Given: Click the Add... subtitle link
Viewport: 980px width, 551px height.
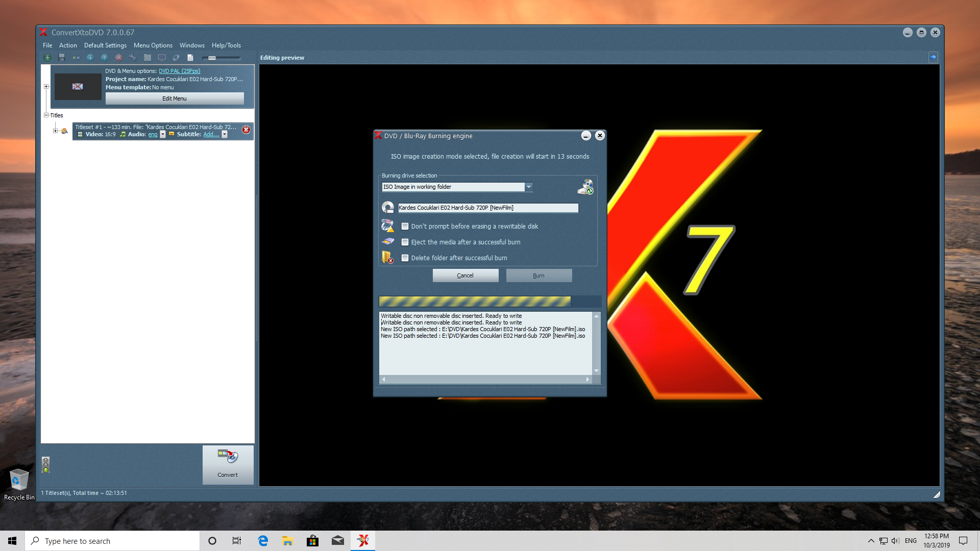Looking at the screenshot, I should (x=211, y=135).
